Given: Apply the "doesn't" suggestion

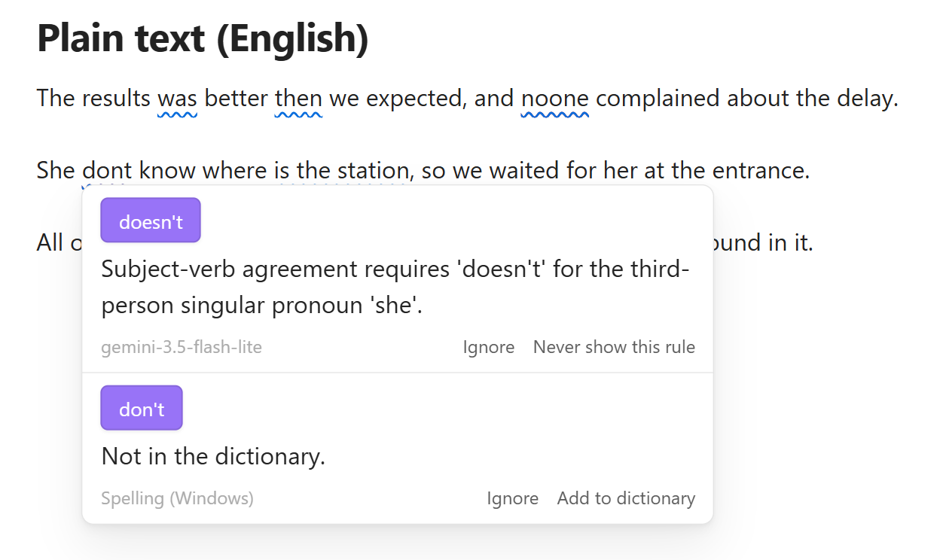Looking at the screenshot, I should pos(151,221).
